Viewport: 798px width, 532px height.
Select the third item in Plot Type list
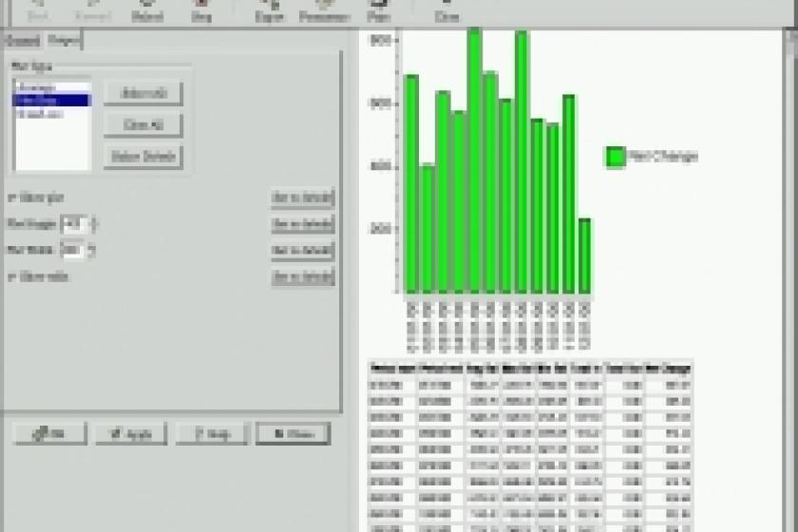pos(52,114)
